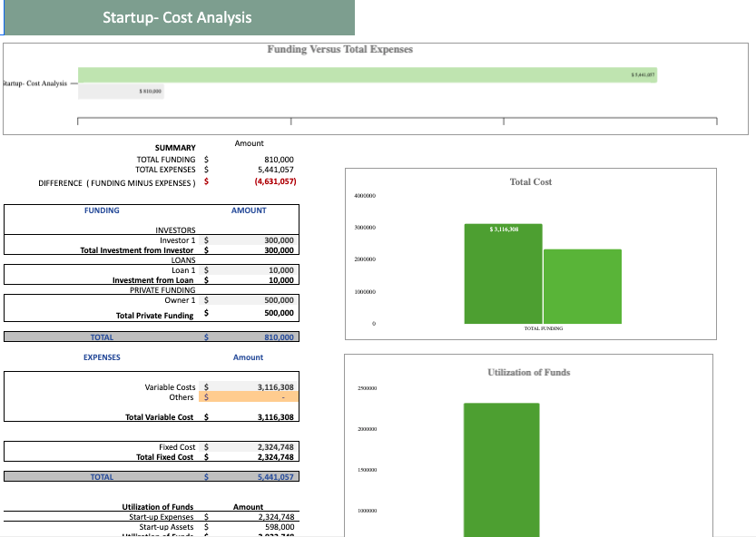Click Total Investment from Investor label
The image size is (756, 537).
click(x=137, y=250)
